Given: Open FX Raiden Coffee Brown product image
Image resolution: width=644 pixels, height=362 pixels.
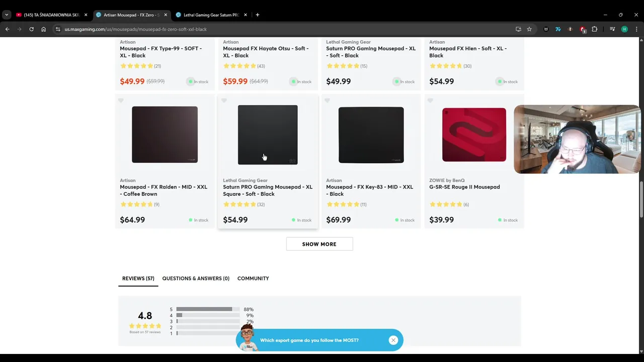Looking at the screenshot, I should pos(165,134).
